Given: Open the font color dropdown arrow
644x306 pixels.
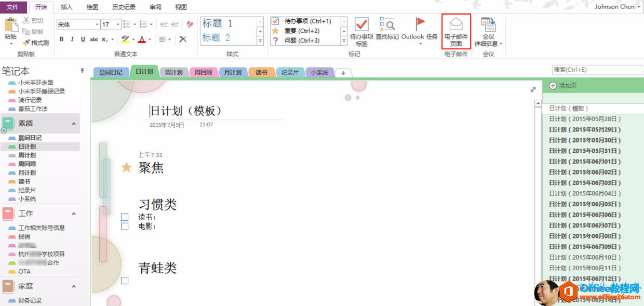Looking at the screenshot, I should [x=150, y=39].
